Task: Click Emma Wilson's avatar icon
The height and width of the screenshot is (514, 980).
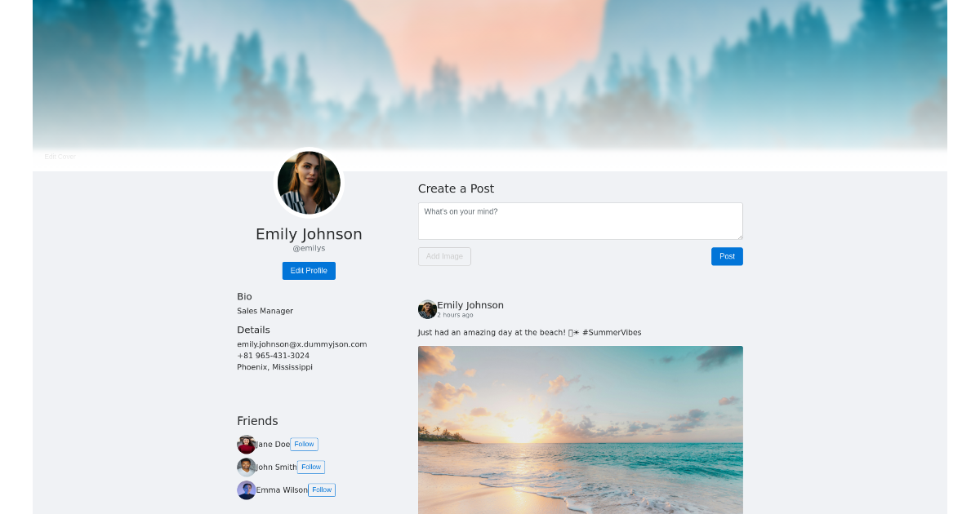Action: [247, 490]
